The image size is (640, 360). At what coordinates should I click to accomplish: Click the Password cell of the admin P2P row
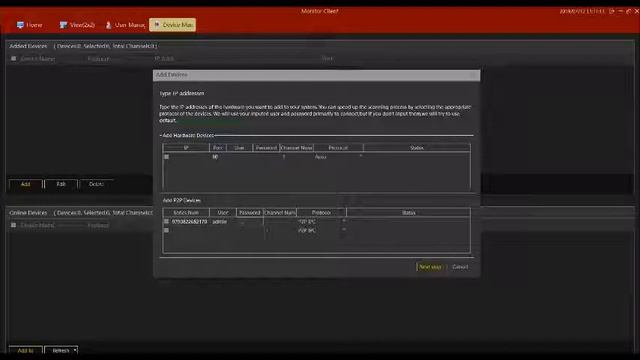(250, 221)
